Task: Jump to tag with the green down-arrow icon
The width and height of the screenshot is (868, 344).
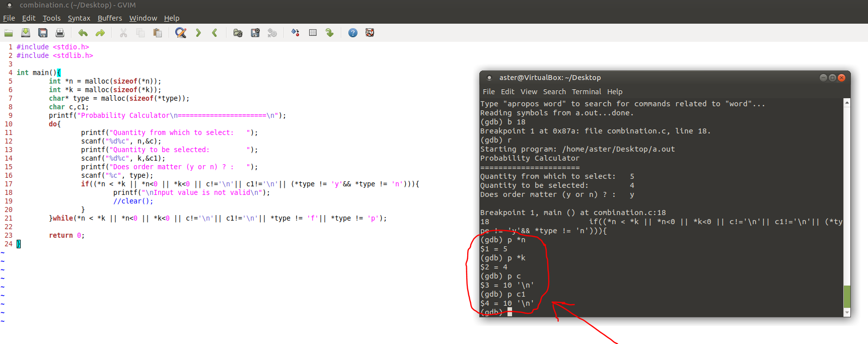Action: click(330, 33)
